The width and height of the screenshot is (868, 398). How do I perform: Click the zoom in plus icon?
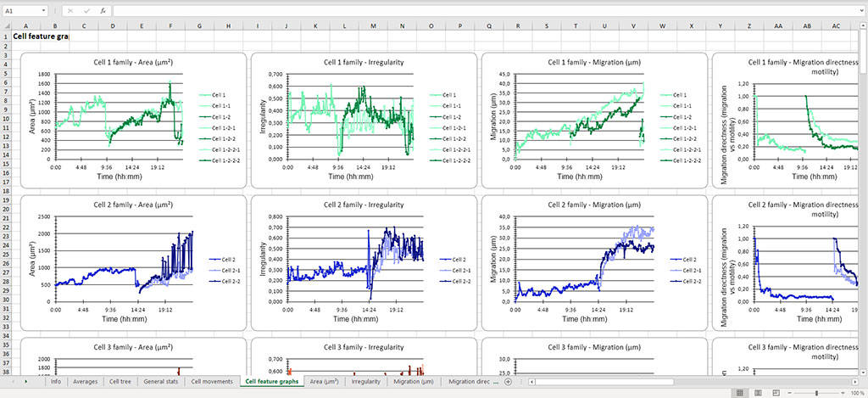click(x=843, y=392)
